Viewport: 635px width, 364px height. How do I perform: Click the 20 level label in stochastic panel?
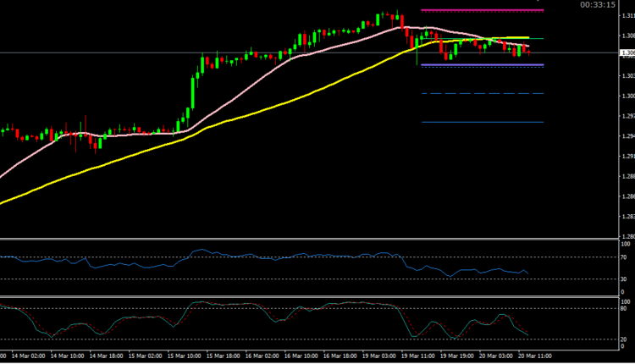[624, 339]
